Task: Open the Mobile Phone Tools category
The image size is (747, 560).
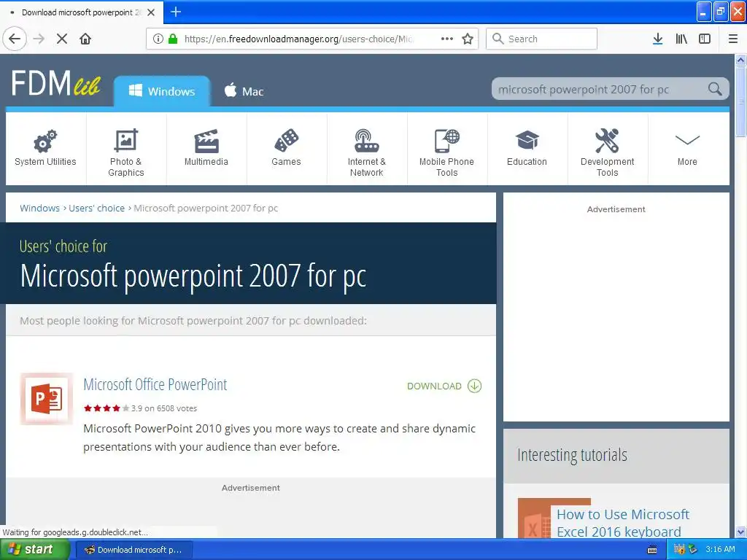Action: coord(447,148)
